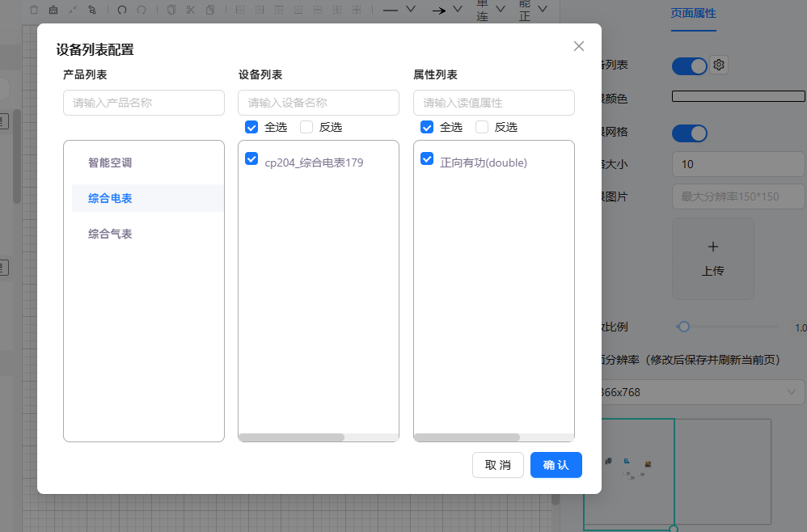Toggle 全选 checkbox under 属性列表
The height and width of the screenshot is (532, 807).
coord(427,127)
